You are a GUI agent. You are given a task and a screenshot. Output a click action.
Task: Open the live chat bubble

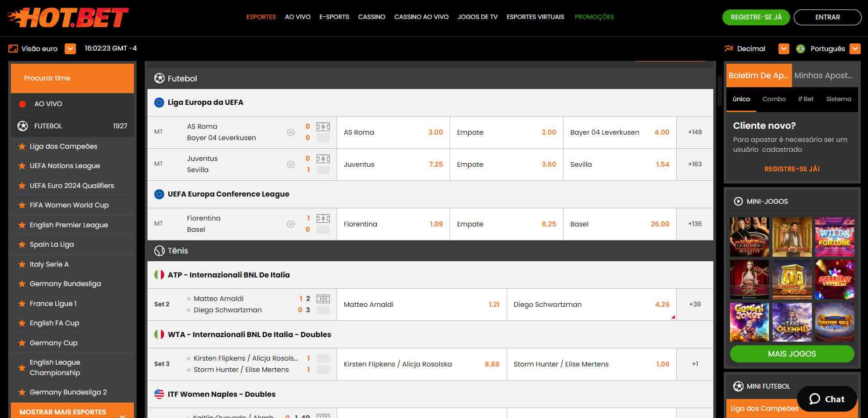(x=826, y=399)
